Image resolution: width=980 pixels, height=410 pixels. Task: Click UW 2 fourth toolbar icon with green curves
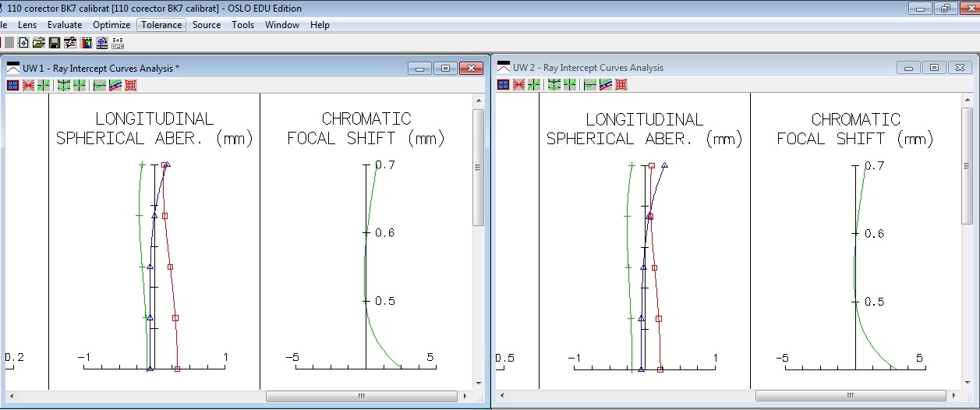pyautogui.click(x=554, y=85)
